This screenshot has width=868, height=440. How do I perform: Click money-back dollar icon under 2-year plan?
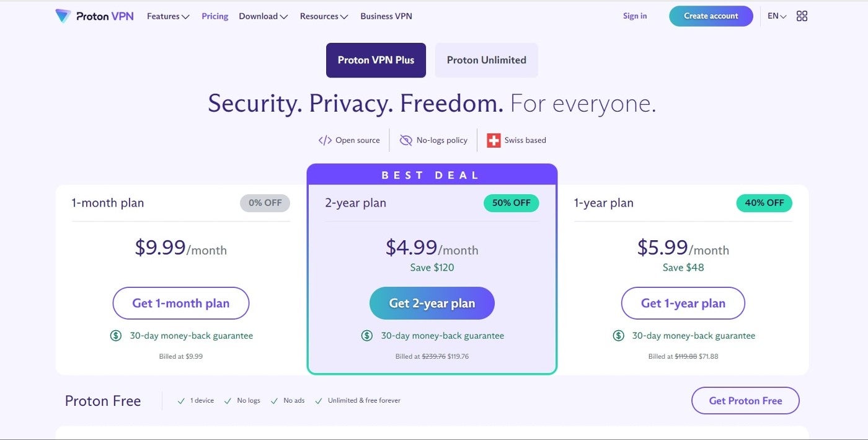(367, 336)
